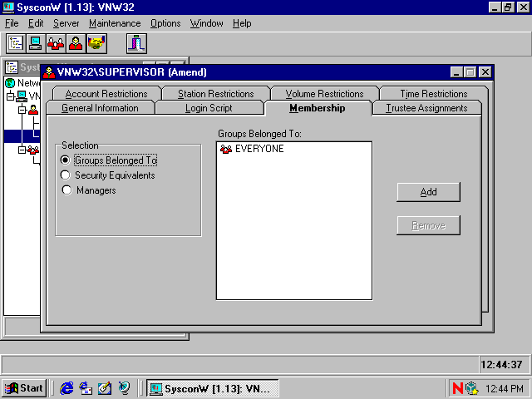Image resolution: width=532 pixels, height=399 pixels.
Task: Click the SysconW application title icon
Action: pos(8,7)
